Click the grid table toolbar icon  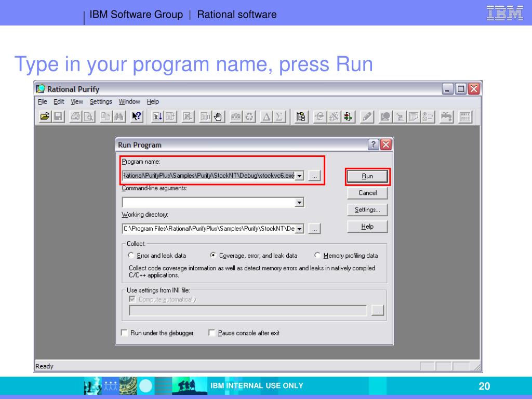(465, 117)
